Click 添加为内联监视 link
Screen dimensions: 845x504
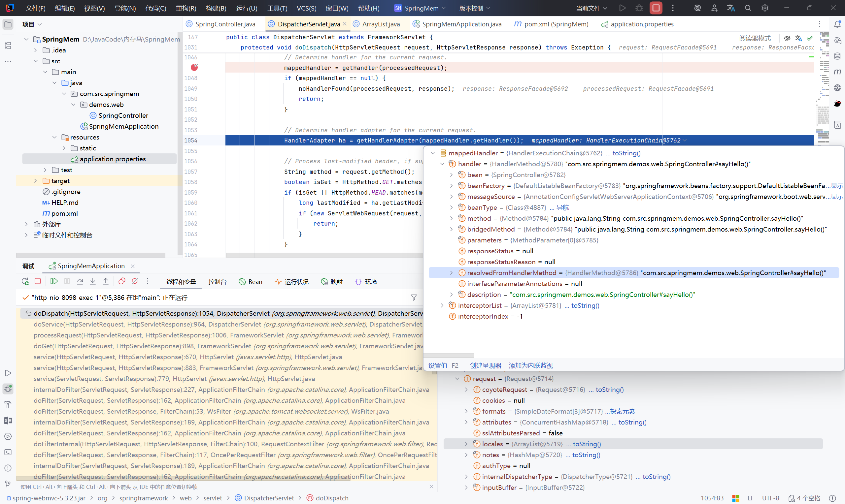tap(530, 365)
